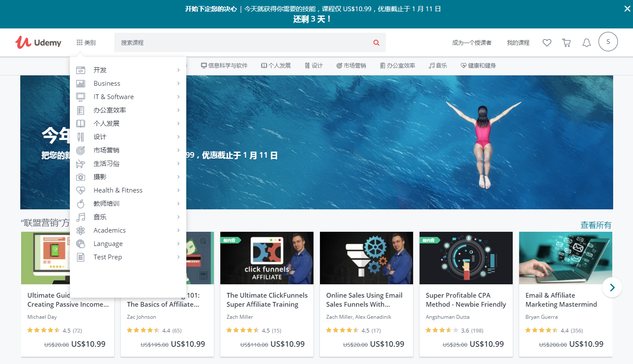
Task: Click the IT & Software monitor icon
Action: coord(81,97)
